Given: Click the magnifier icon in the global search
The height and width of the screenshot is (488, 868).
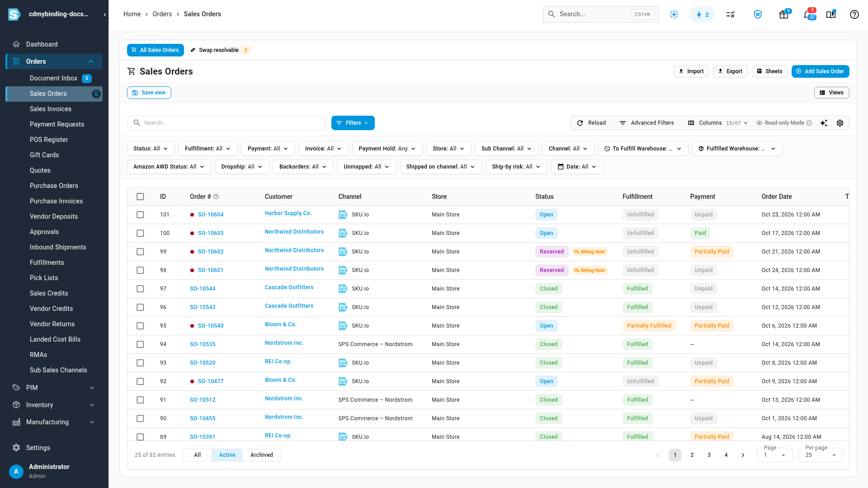Looking at the screenshot, I should pos(552,14).
